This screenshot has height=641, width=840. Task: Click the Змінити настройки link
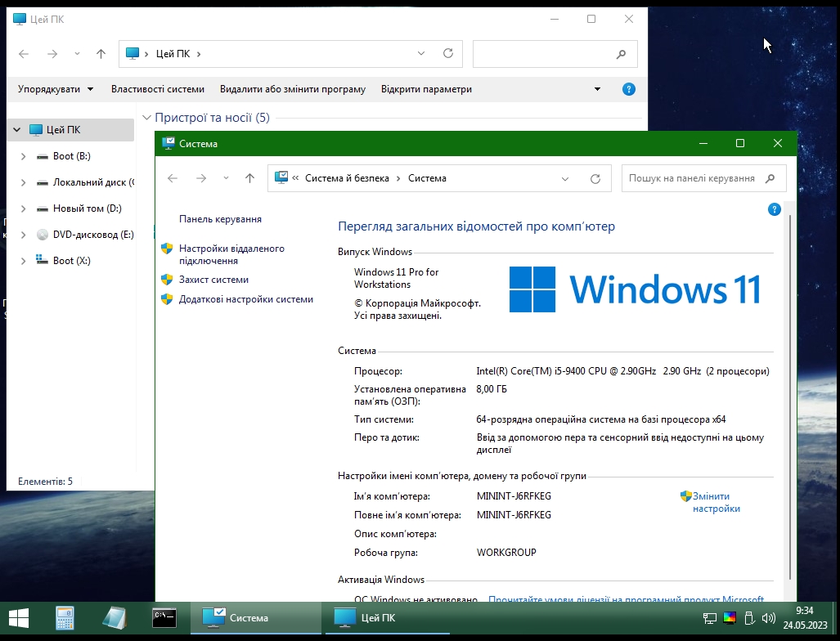pos(716,502)
